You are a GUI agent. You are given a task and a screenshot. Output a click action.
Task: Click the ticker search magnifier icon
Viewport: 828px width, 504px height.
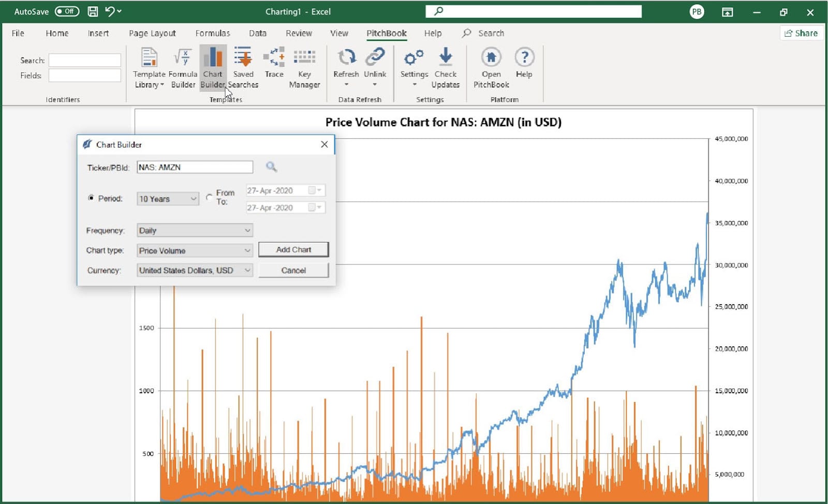click(x=271, y=167)
